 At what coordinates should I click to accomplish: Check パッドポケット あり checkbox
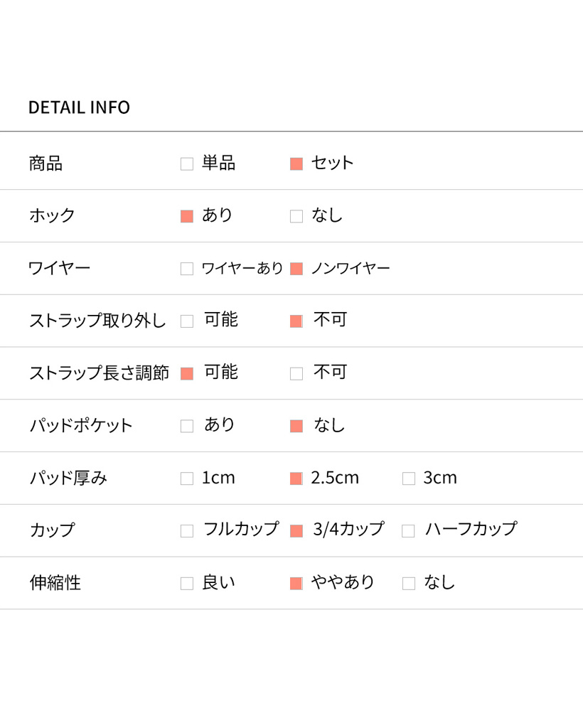click(187, 426)
